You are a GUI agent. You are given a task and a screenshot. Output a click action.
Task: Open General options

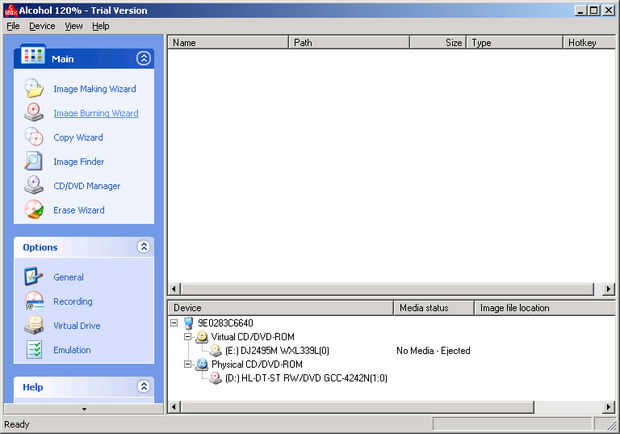click(69, 277)
